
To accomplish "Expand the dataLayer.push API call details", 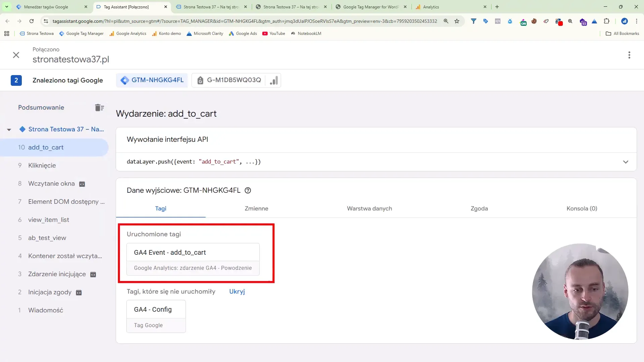I will (626, 162).
